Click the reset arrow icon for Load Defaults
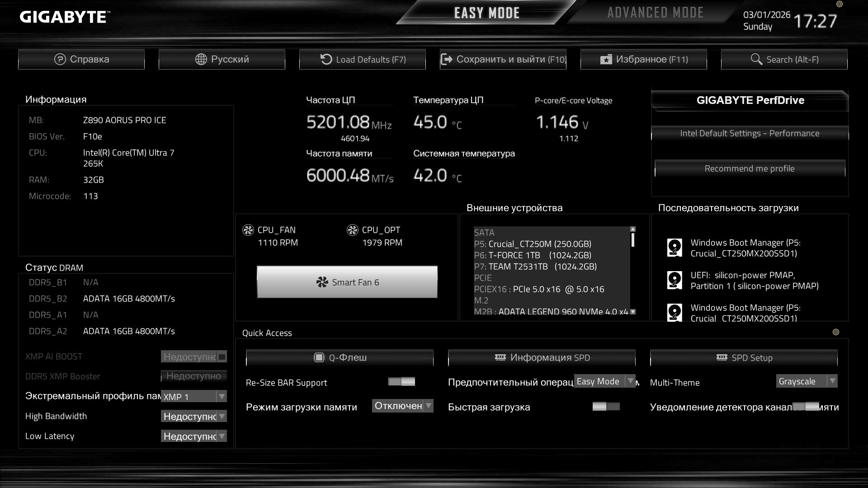Image resolution: width=868 pixels, height=488 pixels. coord(326,59)
